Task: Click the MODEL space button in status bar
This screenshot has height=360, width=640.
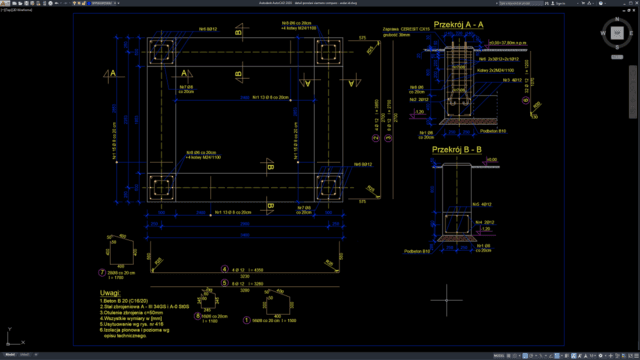Action: coord(499,356)
